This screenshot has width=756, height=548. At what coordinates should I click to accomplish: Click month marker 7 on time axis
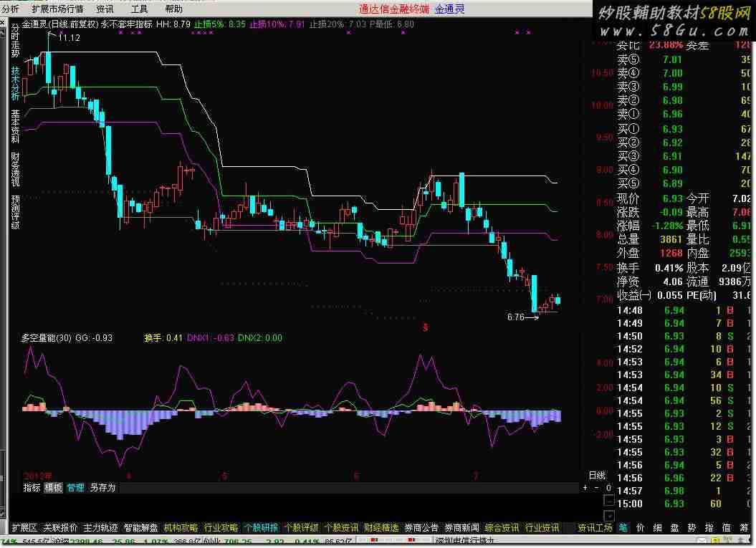475,476
